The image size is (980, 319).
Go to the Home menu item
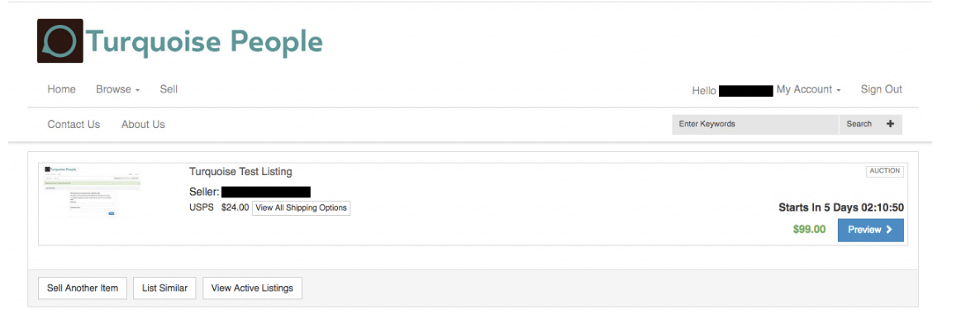tap(61, 89)
